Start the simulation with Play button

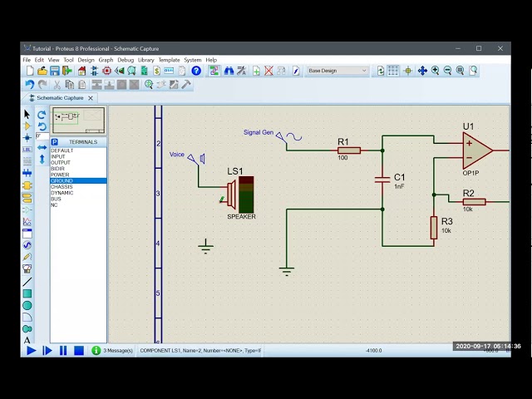(x=32, y=351)
